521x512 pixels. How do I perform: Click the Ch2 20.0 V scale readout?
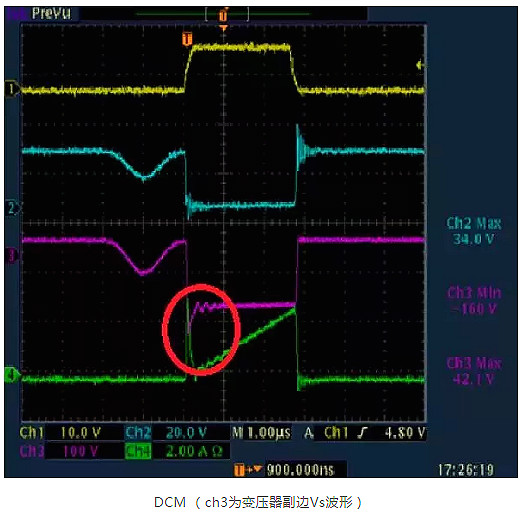pyautogui.click(x=166, y=433)
